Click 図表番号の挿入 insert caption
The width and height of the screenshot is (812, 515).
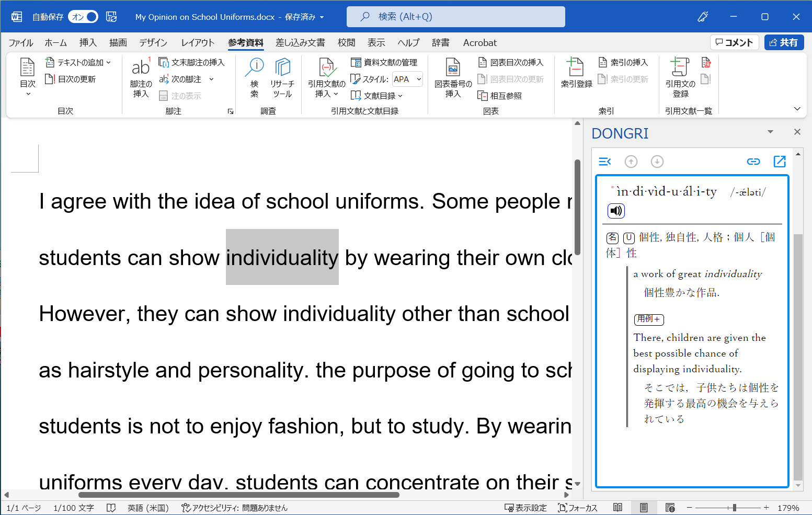click(x=453, y=77)
